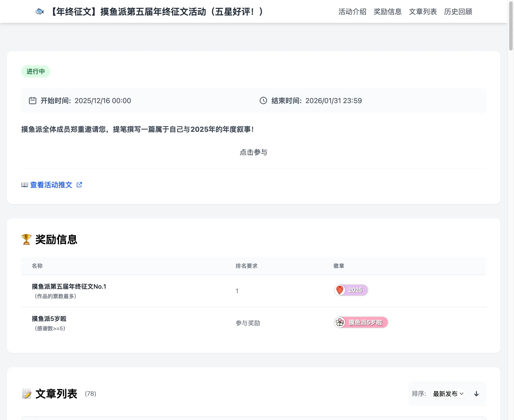Click the 点击参与 participation button
Viewport: 514px width, 420px height.
[253, 152]
